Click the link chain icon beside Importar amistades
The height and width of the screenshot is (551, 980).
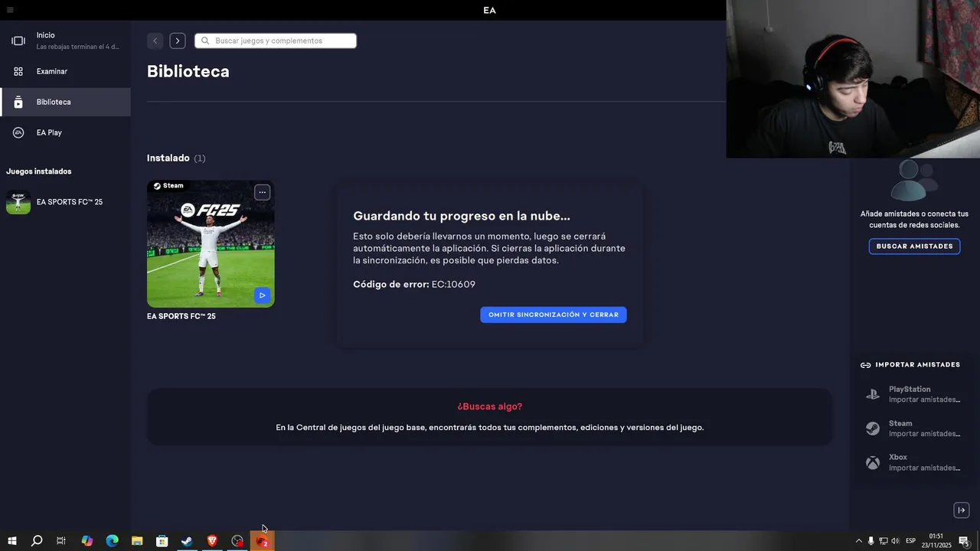865,365
